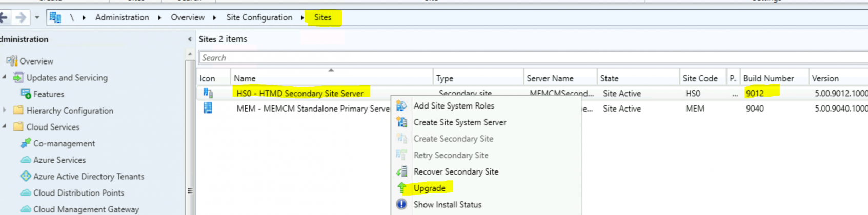This screenshot has width=868, height=215.
Task: Click the HS0 secondary site row icon
Action: 208,93
